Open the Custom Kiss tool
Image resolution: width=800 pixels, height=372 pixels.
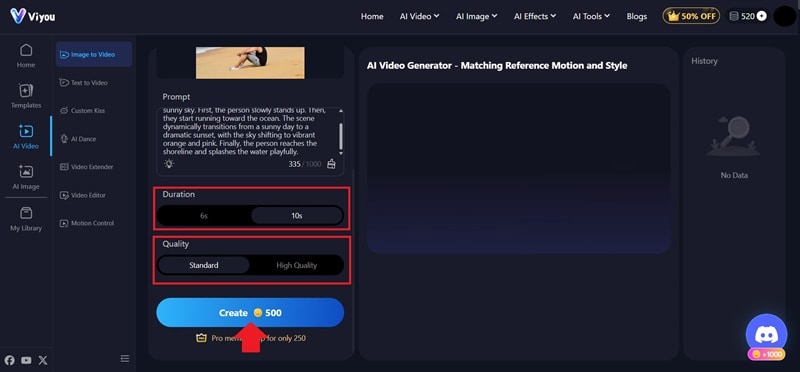pos(82,111)
